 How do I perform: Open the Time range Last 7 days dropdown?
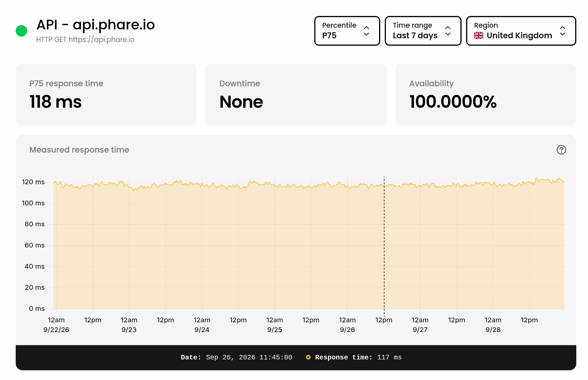(x=423, y=31)
